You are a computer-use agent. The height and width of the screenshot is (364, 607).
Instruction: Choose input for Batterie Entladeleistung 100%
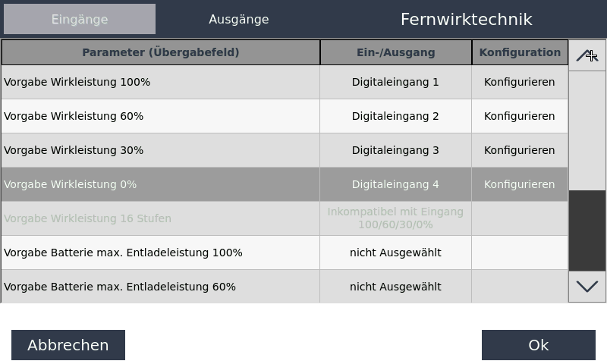tap(395, 253)
